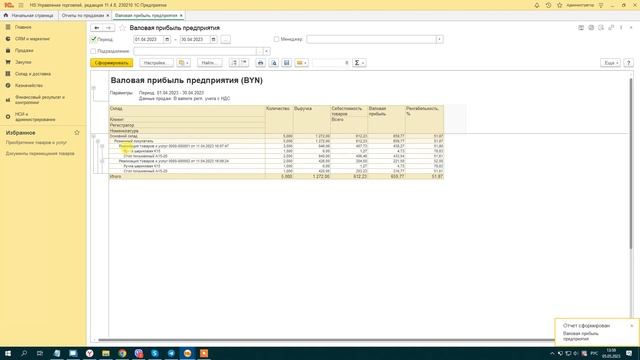
Task: Enable the Менеджер filter checkbox
Action: (x=276, y=39)
